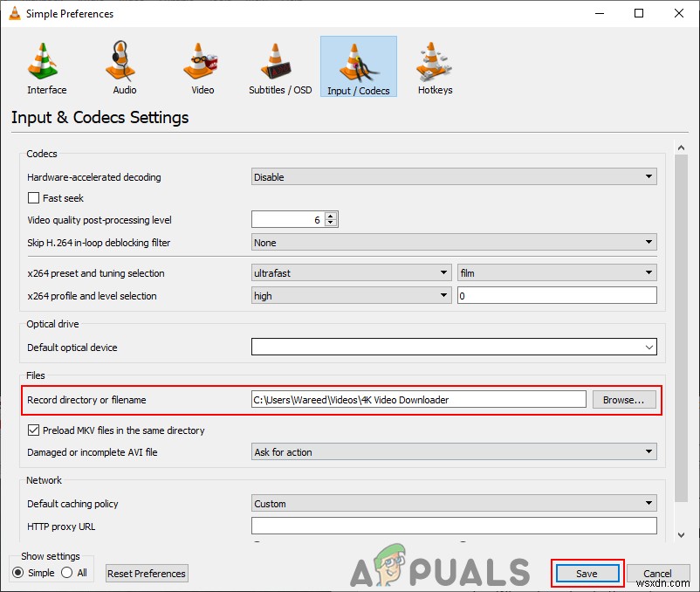
Task: Open the x264 tuning dropdown showing film
Action: [557, 272]
